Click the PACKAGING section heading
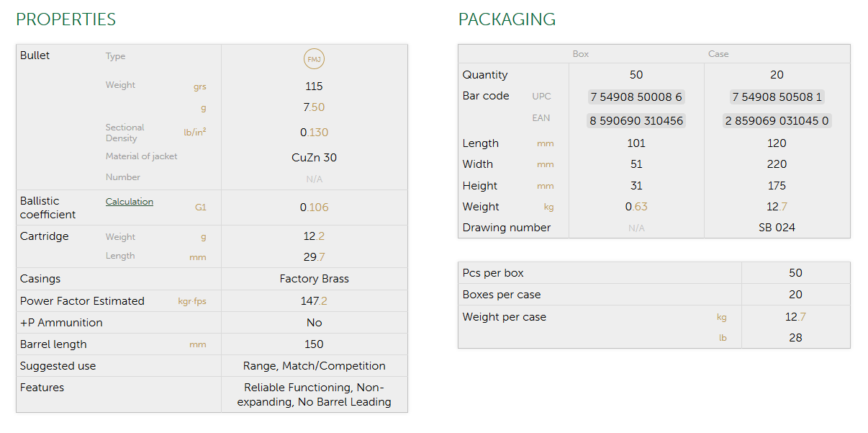Viewport: 868px width, 433px height. point(507,19)
